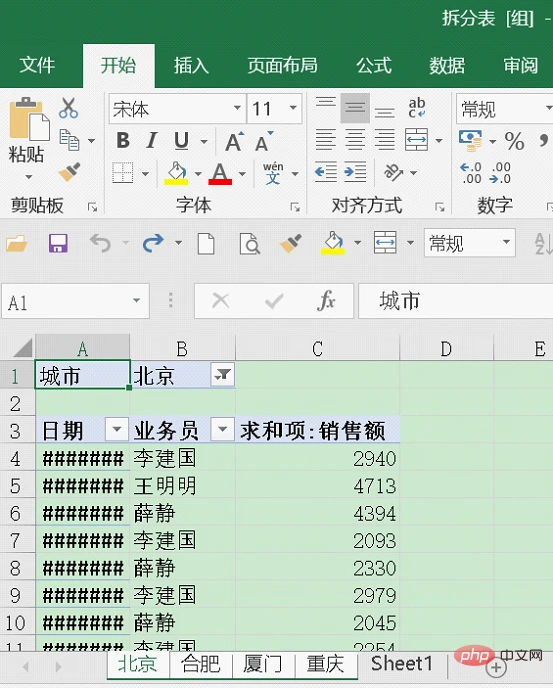
Task: Decrease indent
Action: pos(326,172)
